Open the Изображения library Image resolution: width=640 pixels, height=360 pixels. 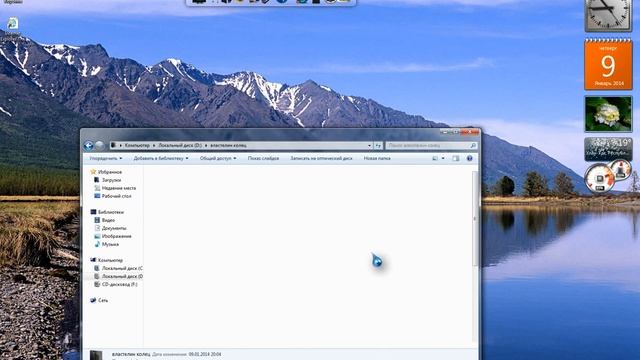[116, 236]
